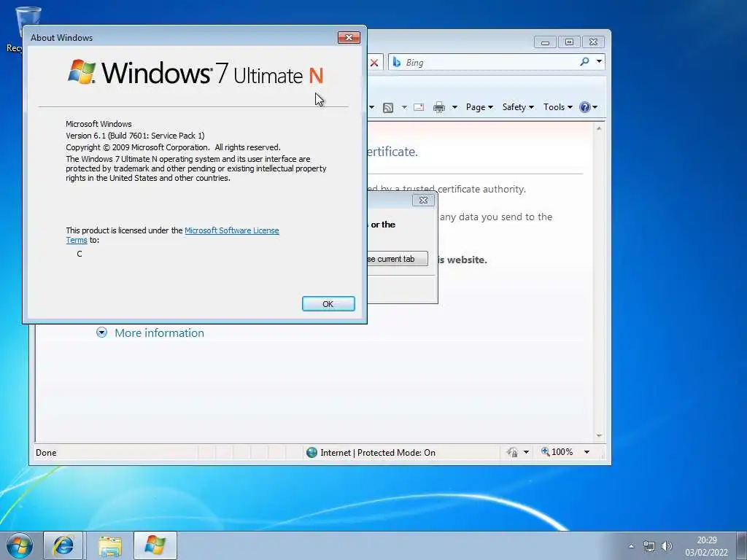
Task: Click the 'Version 6.1 (Build 7601' text line
Action: pyautogui.click(x=135, y=136)
